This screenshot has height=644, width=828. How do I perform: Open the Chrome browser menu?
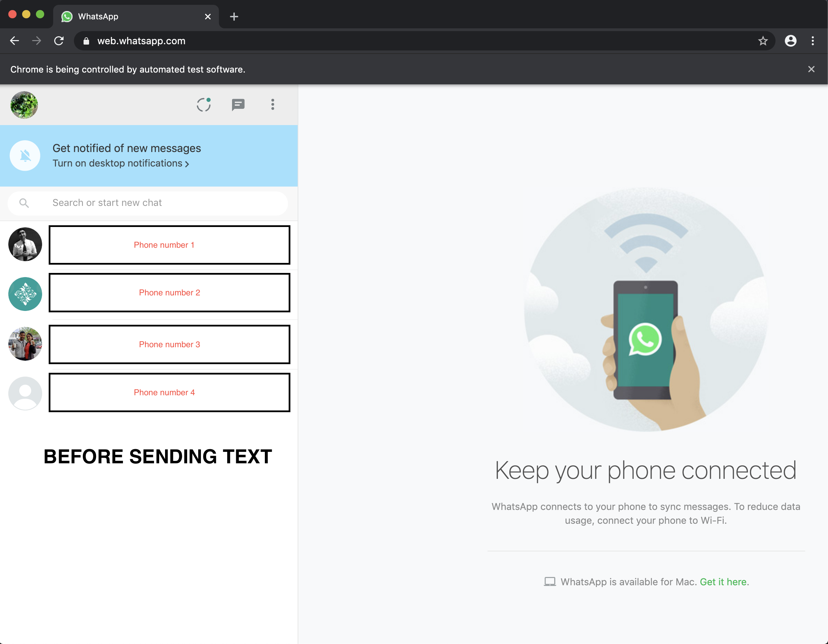click(812, 40)
